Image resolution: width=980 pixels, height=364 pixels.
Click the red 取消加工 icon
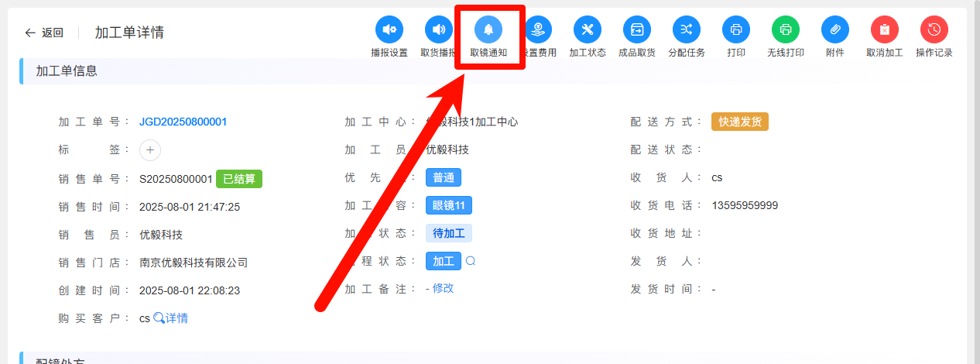[x=885, y=30]
